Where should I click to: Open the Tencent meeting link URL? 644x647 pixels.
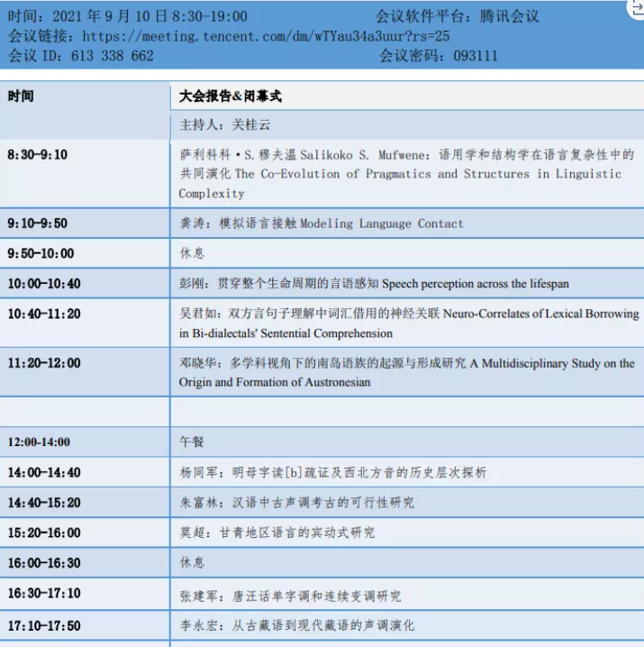[x=266, y=36]
